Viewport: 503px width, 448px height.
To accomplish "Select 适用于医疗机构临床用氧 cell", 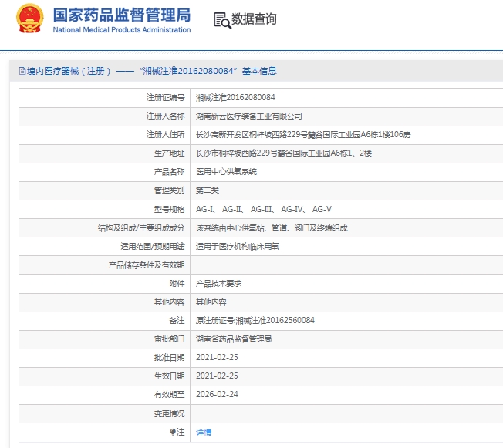I will tap(238, 246).
